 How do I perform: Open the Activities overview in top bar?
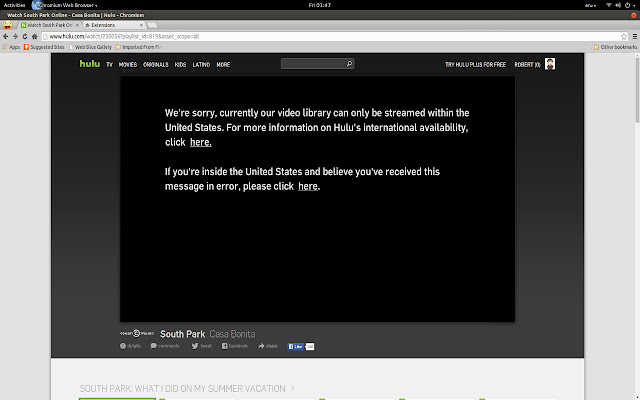14,5
